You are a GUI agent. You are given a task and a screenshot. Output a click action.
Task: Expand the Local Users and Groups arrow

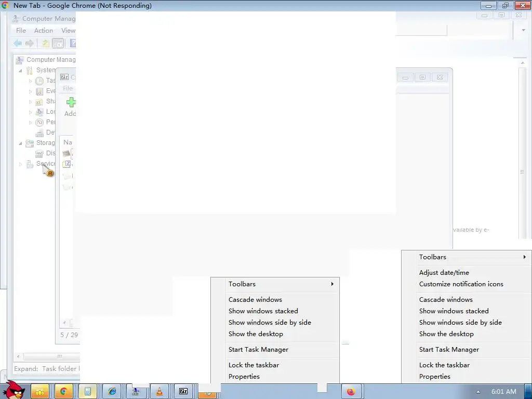point(30,112)
